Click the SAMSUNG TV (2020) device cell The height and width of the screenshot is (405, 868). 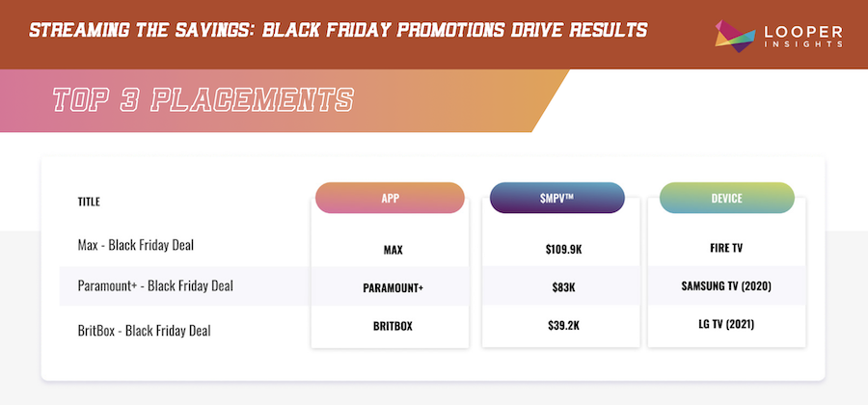click(726, 286)
